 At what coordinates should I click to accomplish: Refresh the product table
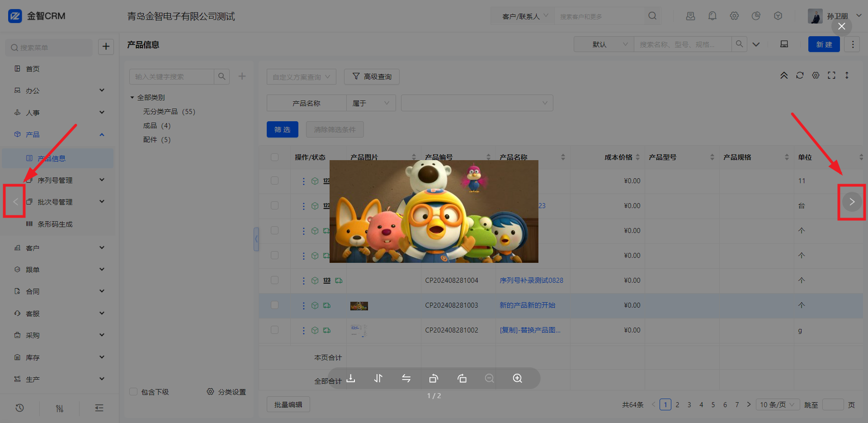click(x=800, y=75)
